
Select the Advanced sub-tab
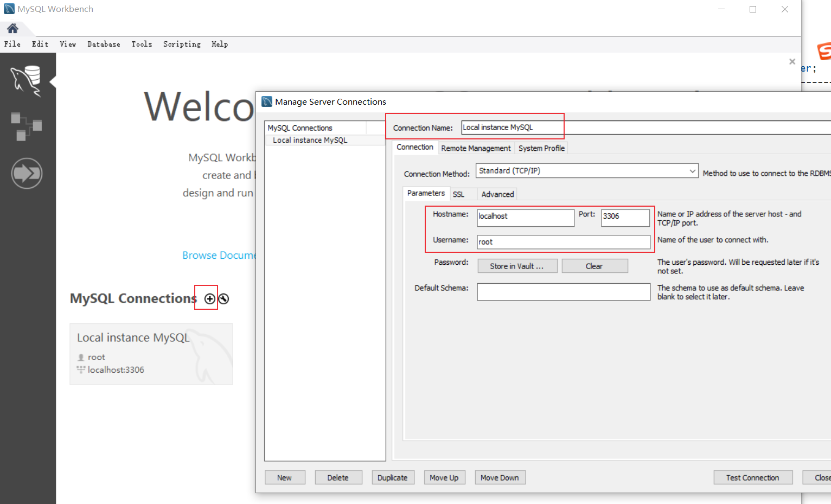(x=497, y=194)
